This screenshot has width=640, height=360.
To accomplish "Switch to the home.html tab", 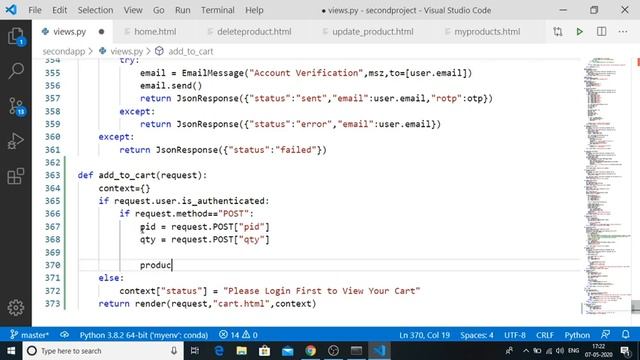I will point(155,31).
